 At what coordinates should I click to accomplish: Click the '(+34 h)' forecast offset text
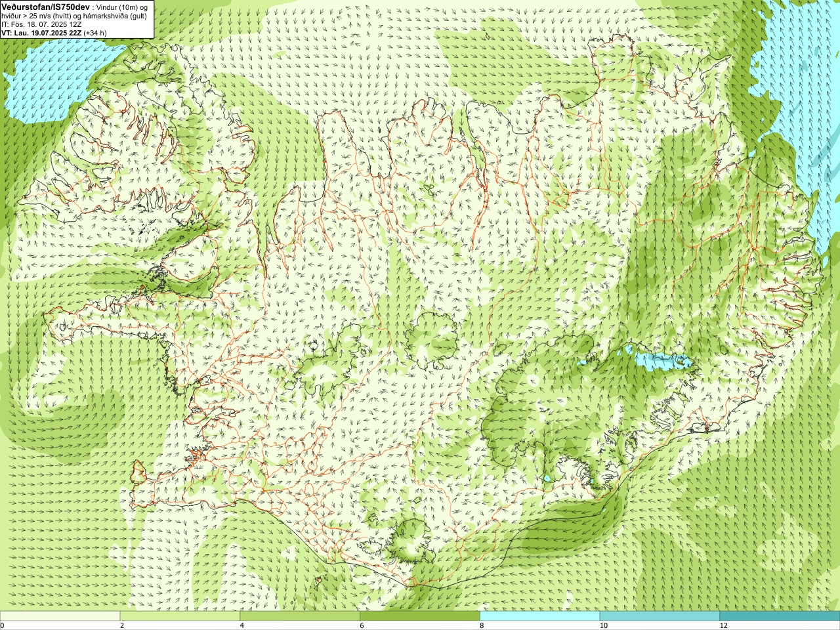(x=95, y=33)
